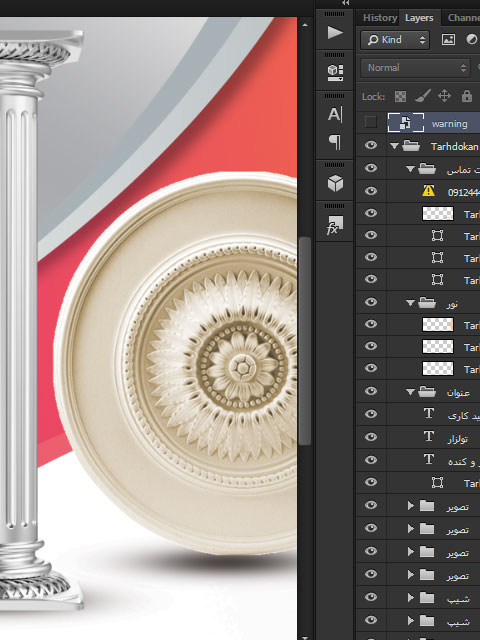
Task: Filter layers by pixel image icon
Action: (x=448, y=40)
